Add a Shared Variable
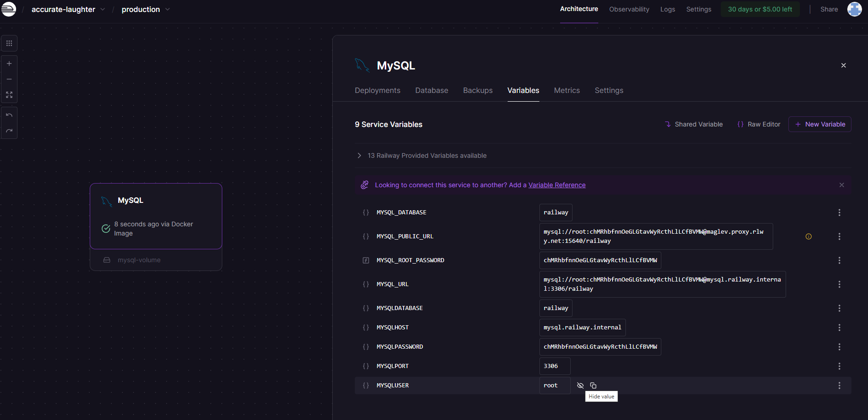The height and width of the screenshot is (420, 868). coord(694,124)
